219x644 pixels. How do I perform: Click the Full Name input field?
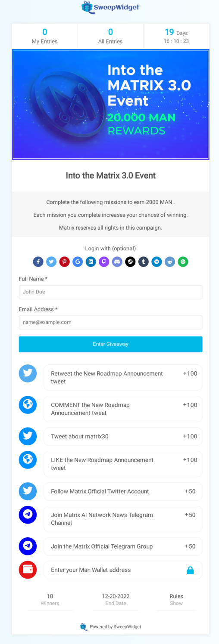(110, 292)
